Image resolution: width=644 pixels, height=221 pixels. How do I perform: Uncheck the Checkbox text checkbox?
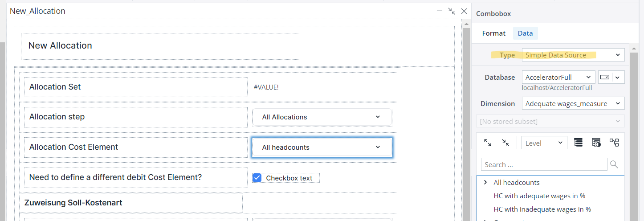[257, 178]
